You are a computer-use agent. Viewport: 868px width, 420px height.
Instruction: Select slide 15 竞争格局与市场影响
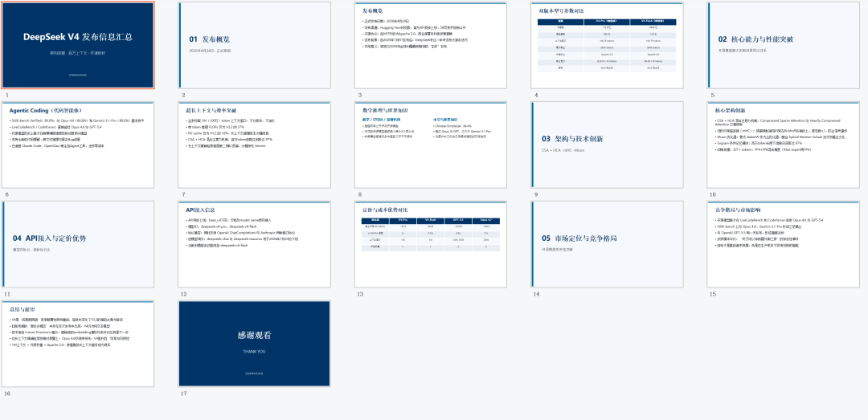point(784,245)
